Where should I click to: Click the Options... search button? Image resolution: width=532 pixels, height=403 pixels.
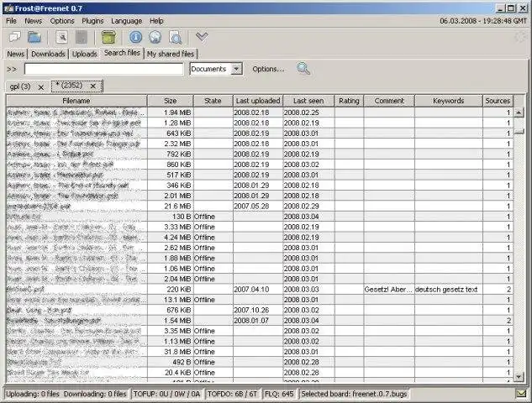[x=268, y=69]
